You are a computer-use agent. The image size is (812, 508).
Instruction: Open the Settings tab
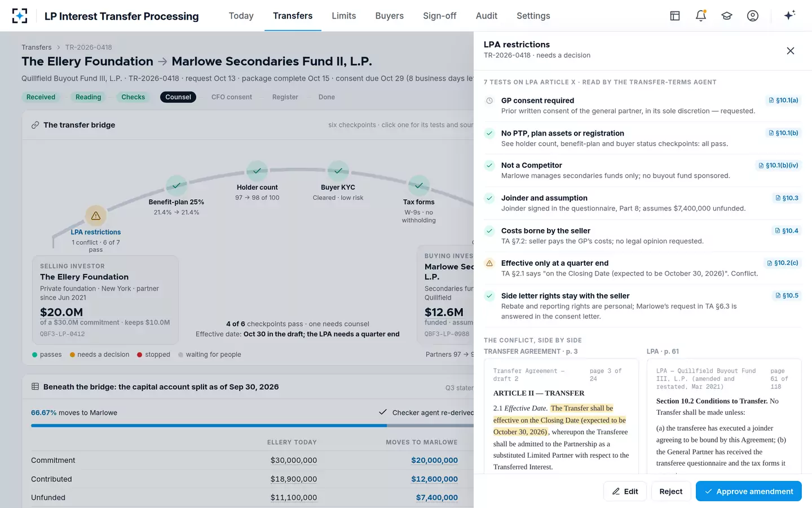533,16
